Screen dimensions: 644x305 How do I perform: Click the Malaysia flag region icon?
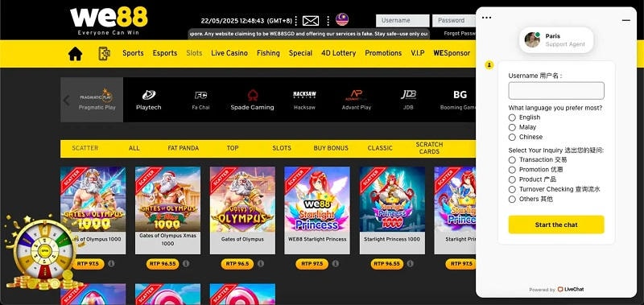[x=342, y=19]
